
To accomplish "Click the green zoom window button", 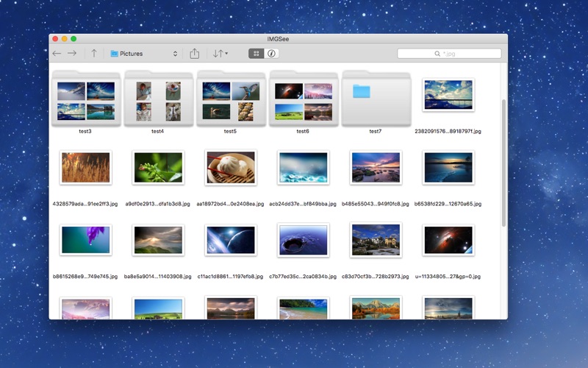I will (x=73, y=39).
